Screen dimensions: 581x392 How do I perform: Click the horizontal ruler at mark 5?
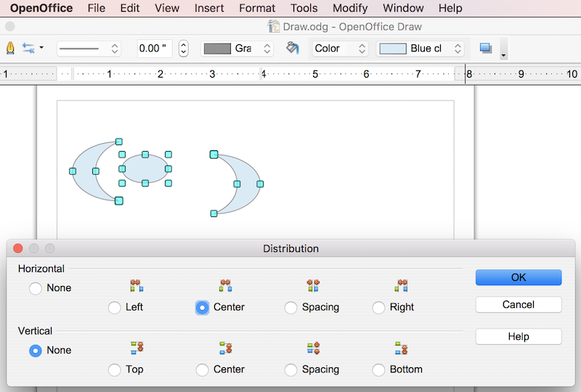pyautogui.click(x=315, y=74)
